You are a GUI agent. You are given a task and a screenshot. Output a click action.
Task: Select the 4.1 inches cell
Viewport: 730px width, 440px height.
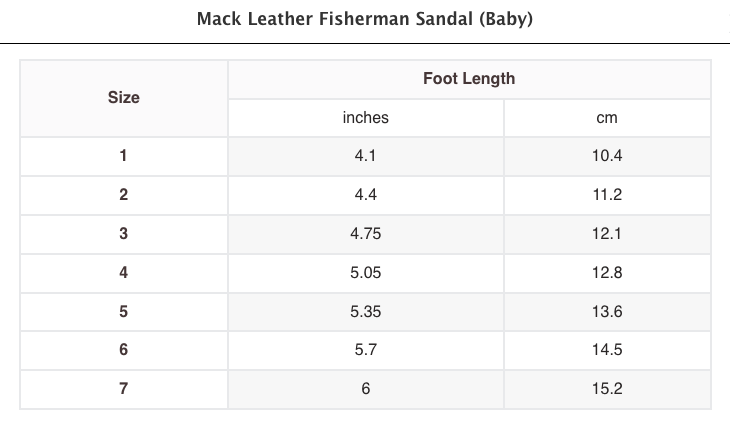click(x=365, y=156)
